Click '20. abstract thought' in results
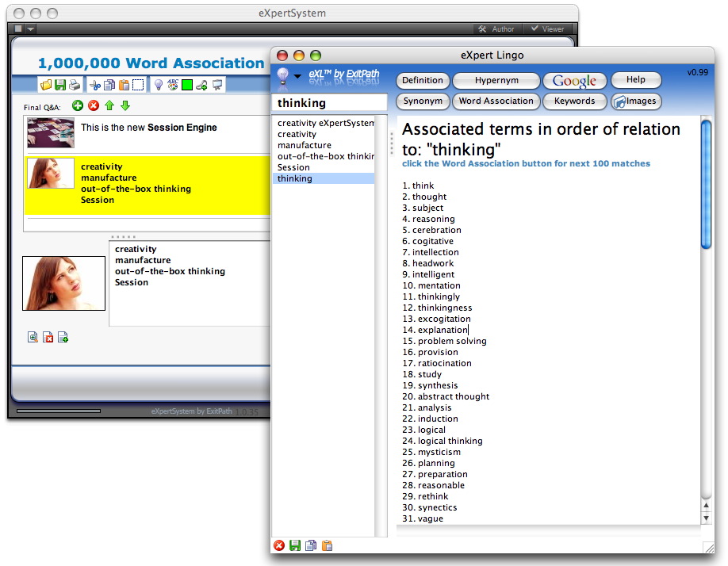The width and height of the screenshot is (728, 566). tap(446, 396)
